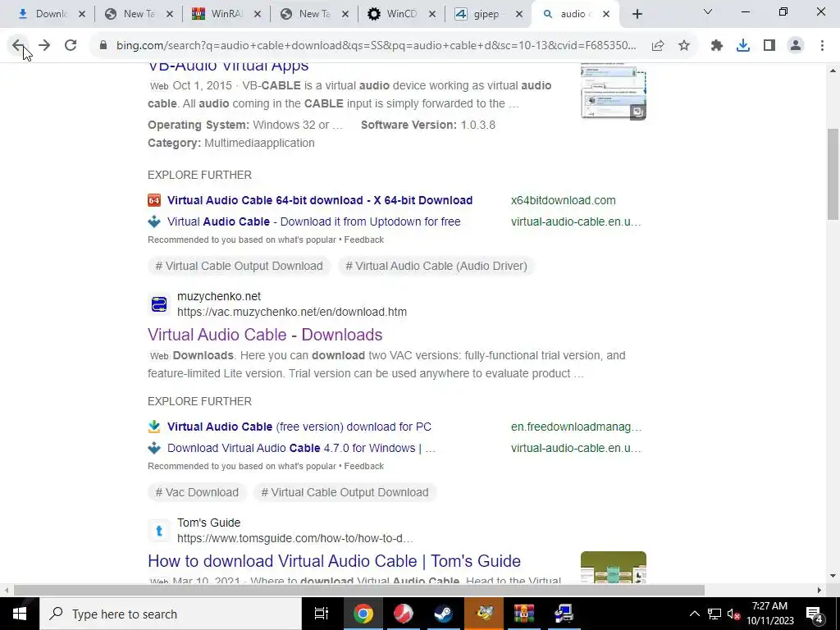The width and height of the screenshot is (840, 630).
Task: Click the taskbar search box
Action: click(171, 614)
